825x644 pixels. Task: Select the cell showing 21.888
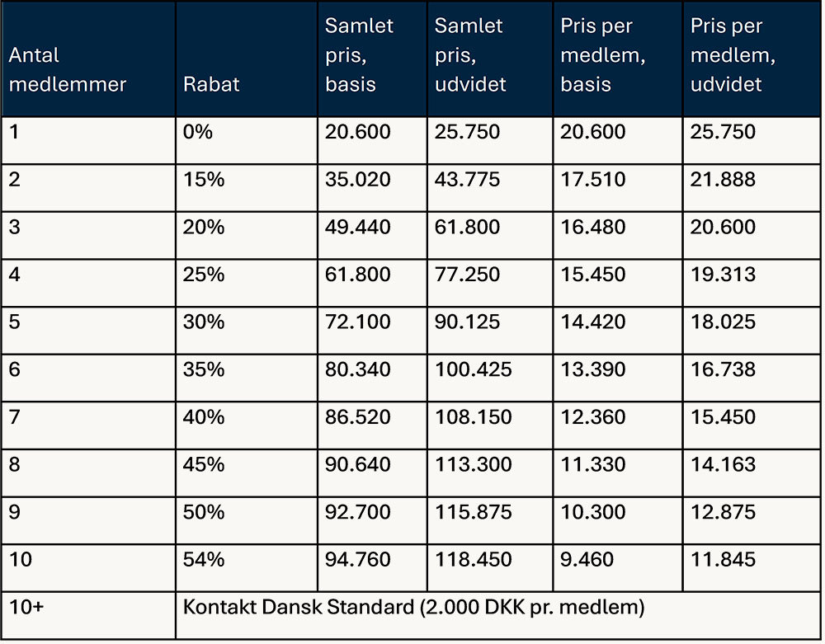pos(723,180)
